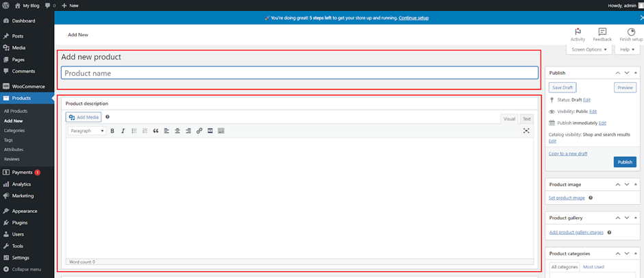Click the blue Publish button
The width and height of the screenshot is (644, 278).
(624, 162)
